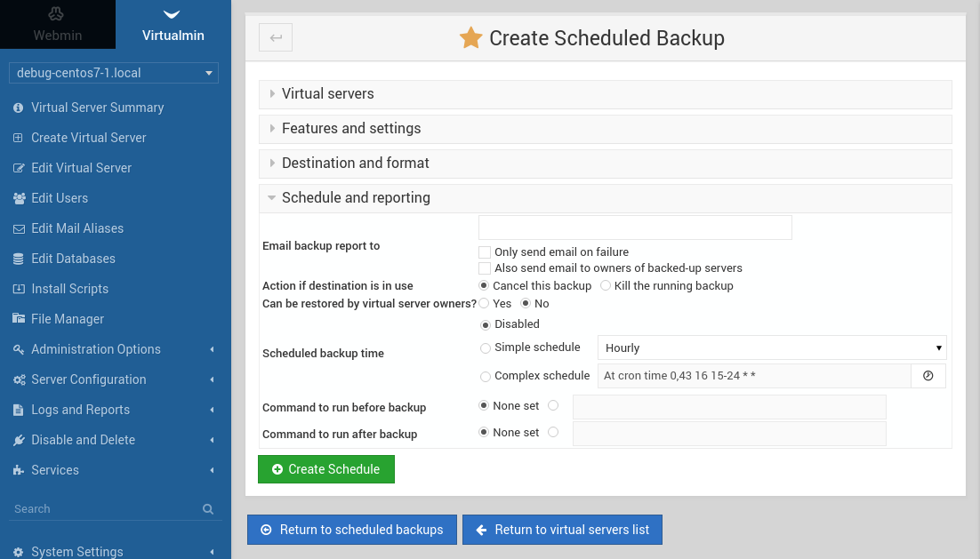
Task: Check Also send email to owners option
Action: (485, 268)
